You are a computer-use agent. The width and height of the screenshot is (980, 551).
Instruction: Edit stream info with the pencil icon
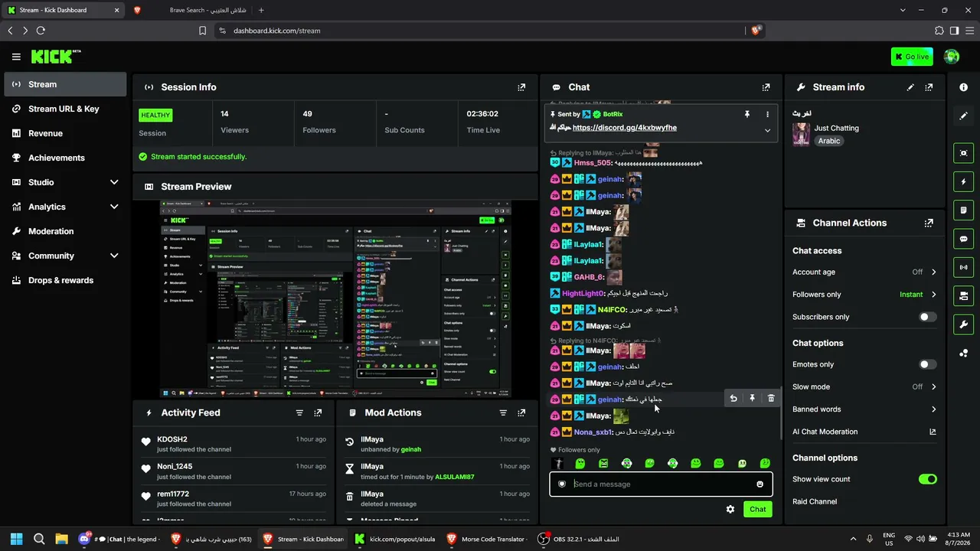910,87
